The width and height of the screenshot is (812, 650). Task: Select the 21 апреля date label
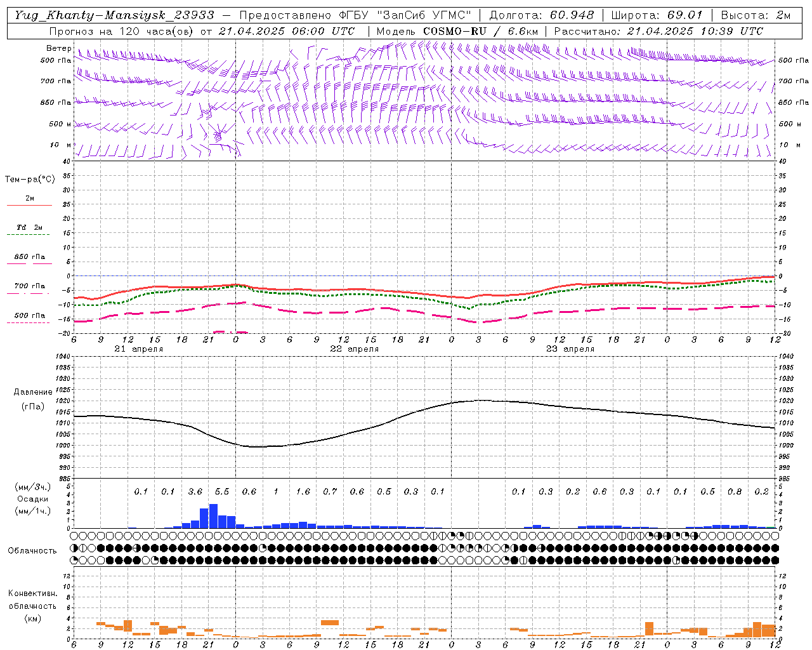point(138,349)
